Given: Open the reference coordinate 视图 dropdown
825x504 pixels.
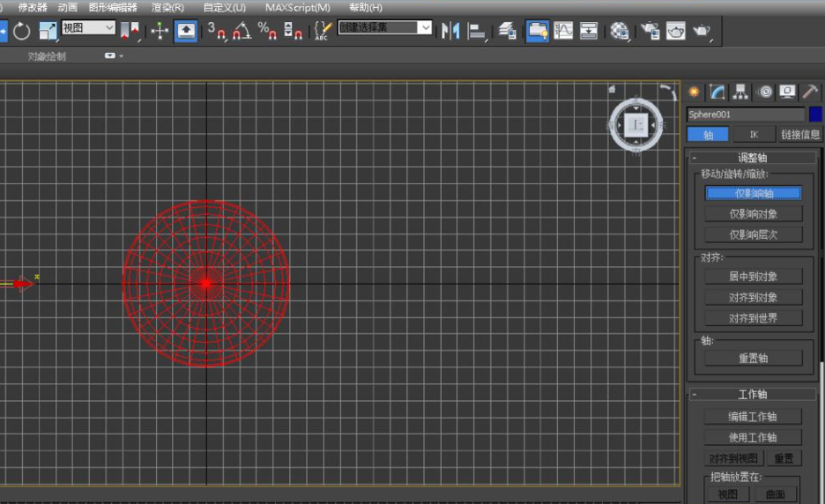Looking at the screenshot, I should [x=88, y=27].
